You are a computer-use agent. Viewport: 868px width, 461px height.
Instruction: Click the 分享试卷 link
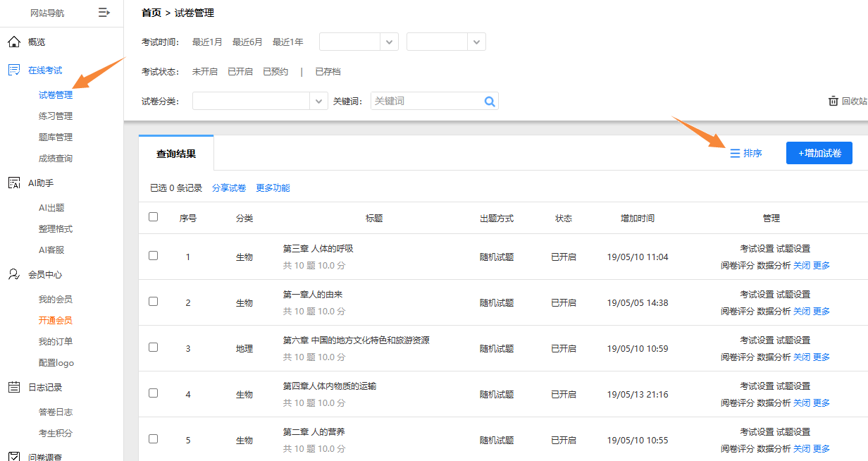(x=229, y=188)
